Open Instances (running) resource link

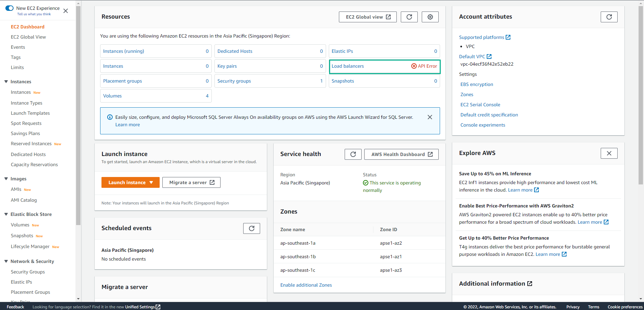pos(123,51)
